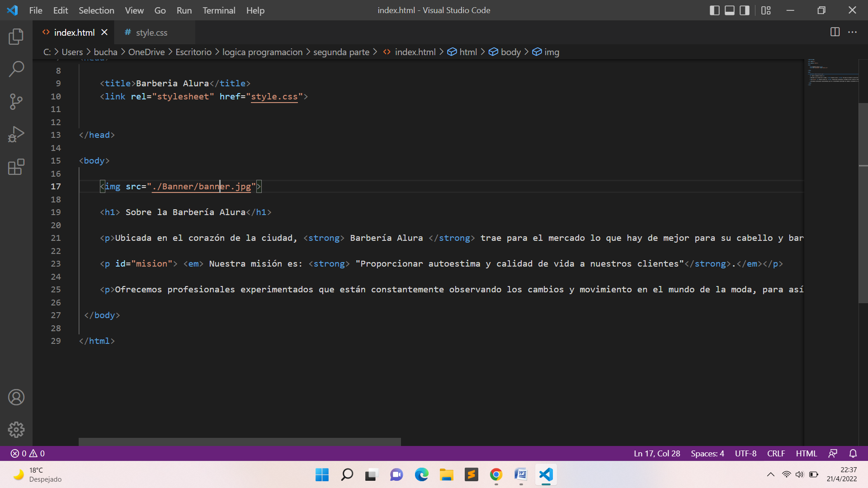The image size is (868, 488).
Task: Expand the logica programacion breadcrumb
Action: coord(262,52)
